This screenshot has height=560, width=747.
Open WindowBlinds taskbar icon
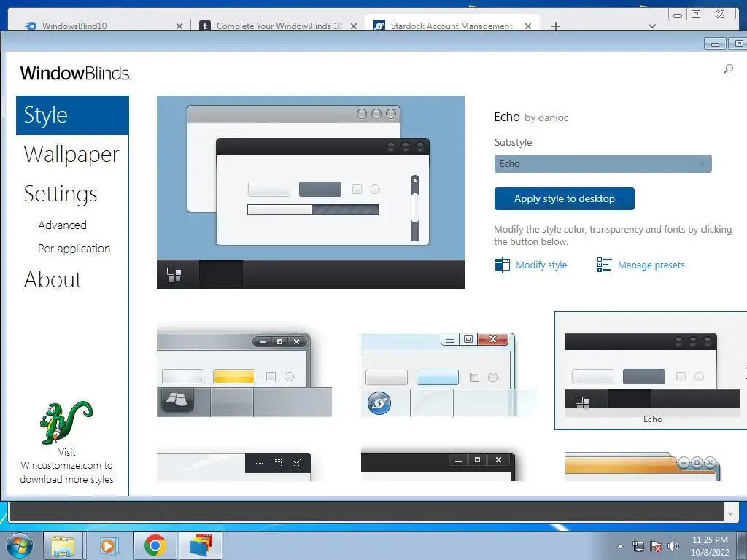[201, 545]
